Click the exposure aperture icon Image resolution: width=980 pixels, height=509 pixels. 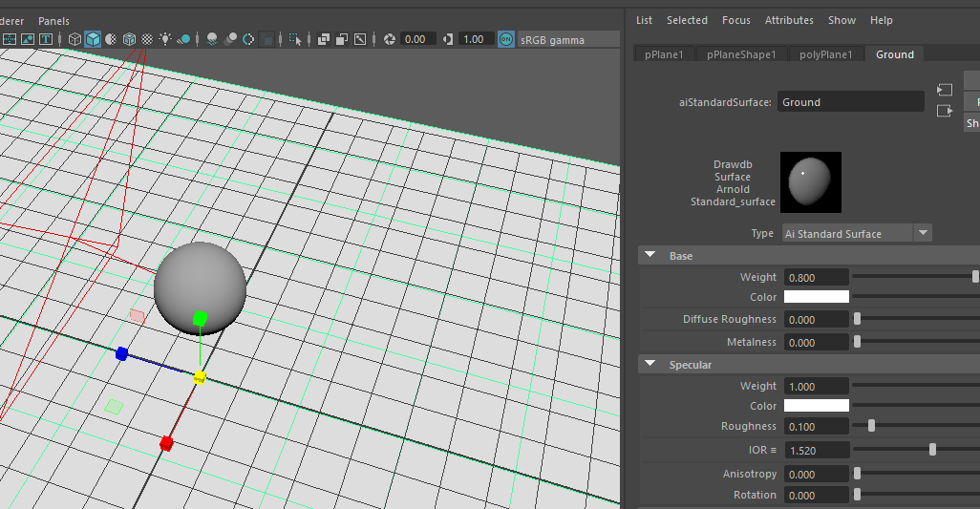(390, 39)
